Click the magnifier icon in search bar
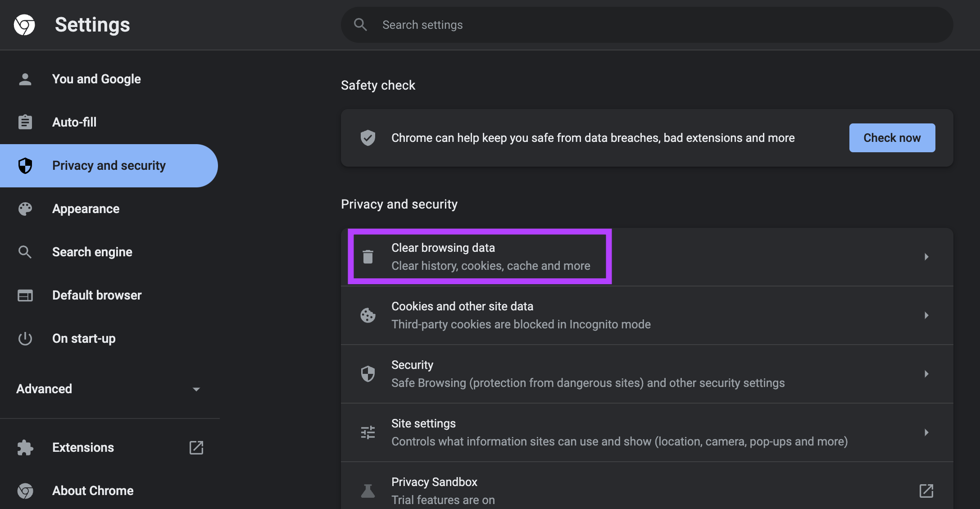980x509 pixels. pyautogui.click(x=360, y=25)
